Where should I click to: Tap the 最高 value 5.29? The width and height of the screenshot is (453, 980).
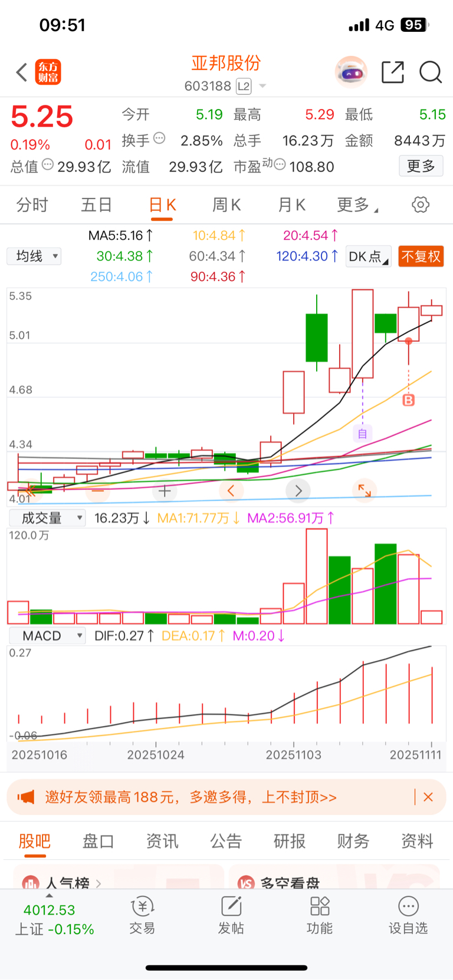pos(320,114)
